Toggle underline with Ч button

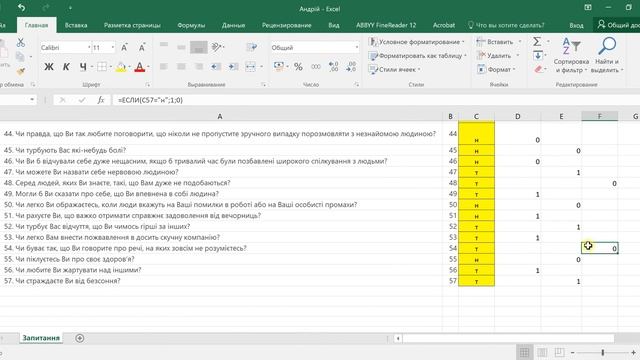83,67
